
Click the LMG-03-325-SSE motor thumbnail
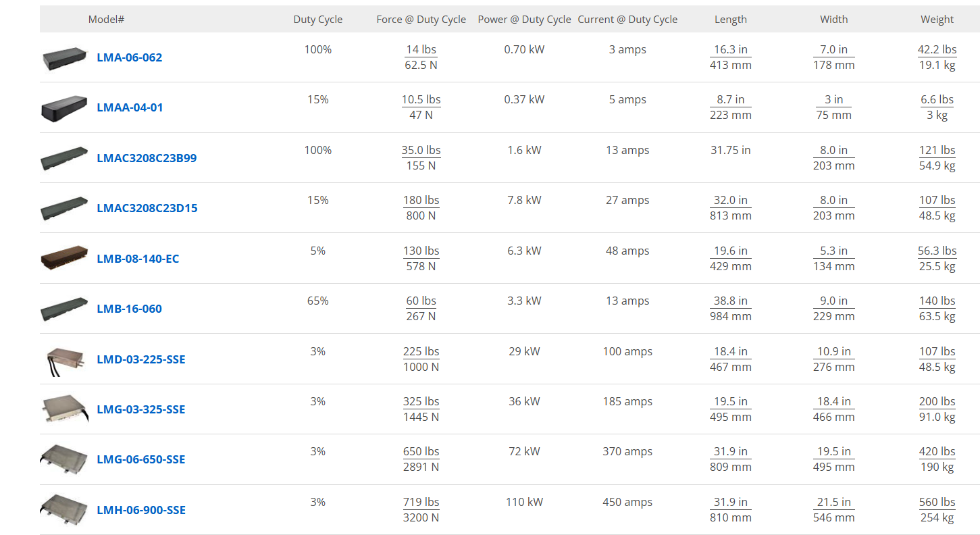[x=65, y=409]
